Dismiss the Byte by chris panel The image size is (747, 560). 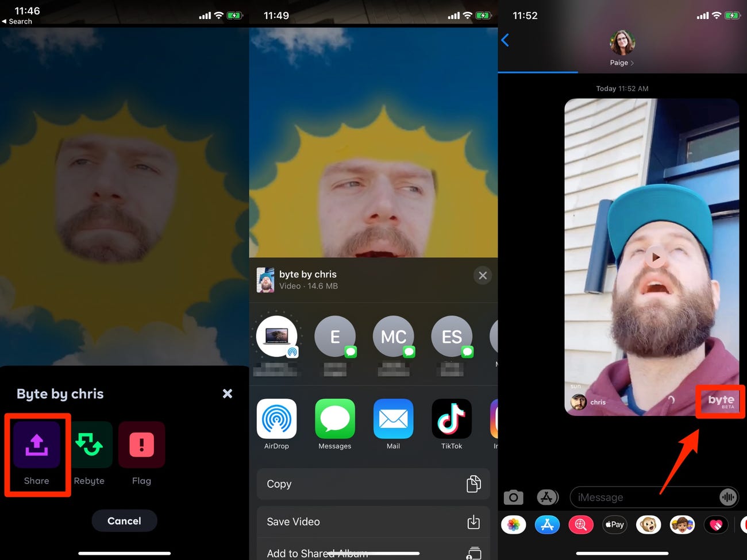[228, 393]
